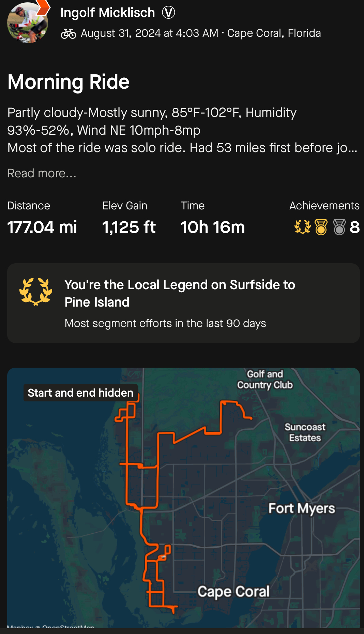Image resolution: width=364 pixels, height=634 pixels.
Task: Tap the Start and end hidden label
Action: pyautogui.click(x=80, y=393)
